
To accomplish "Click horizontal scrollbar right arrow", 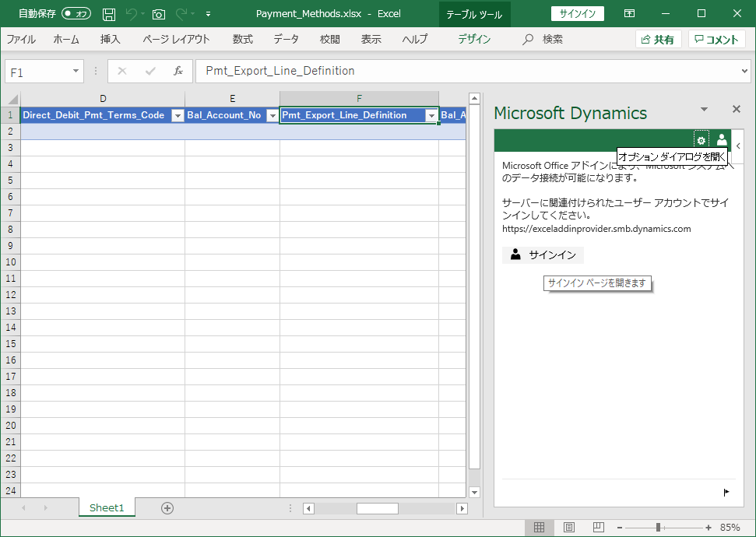I will pyautogui.click(x=462, y=508).
